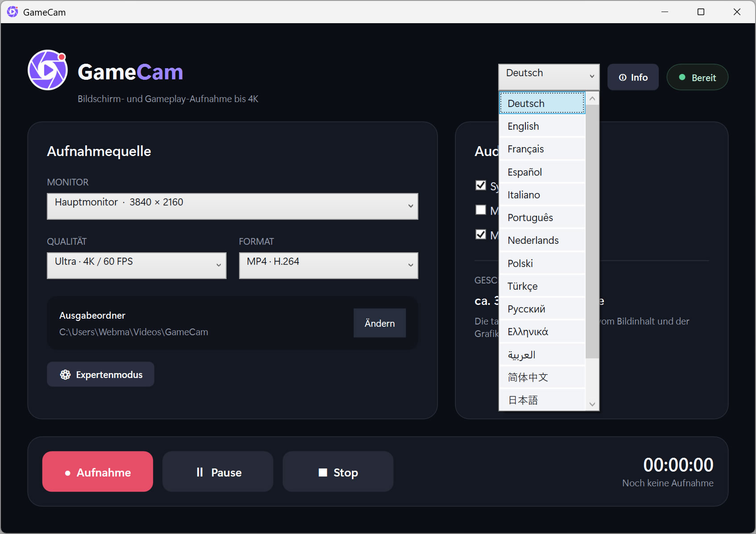The image size is (756, 534).
Task: Choose Русский from the language list
Action: coord(542,309)
